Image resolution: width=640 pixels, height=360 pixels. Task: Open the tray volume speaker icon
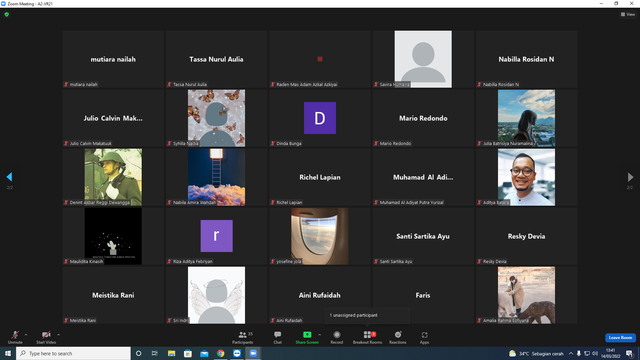click(595, 353)
